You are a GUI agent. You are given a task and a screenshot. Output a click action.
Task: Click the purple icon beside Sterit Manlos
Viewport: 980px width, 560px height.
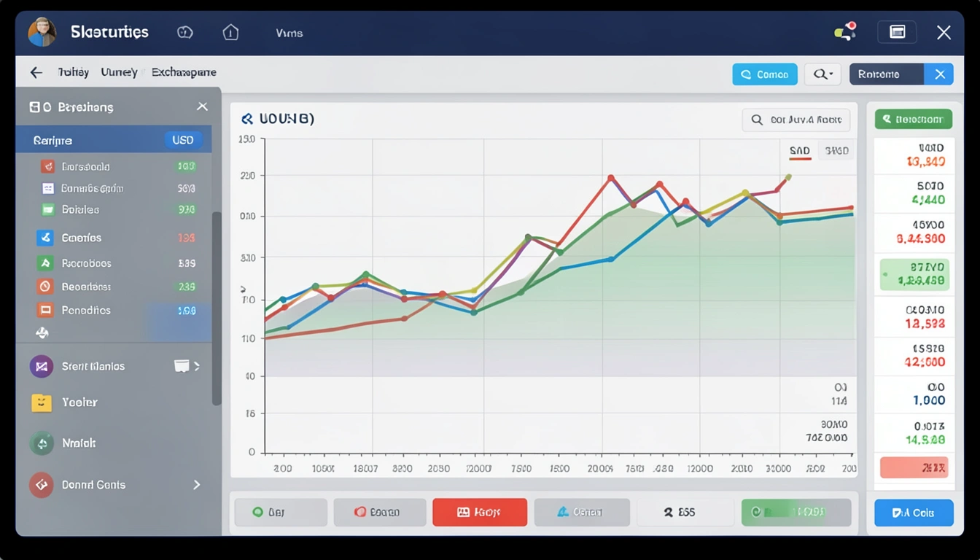42,366
